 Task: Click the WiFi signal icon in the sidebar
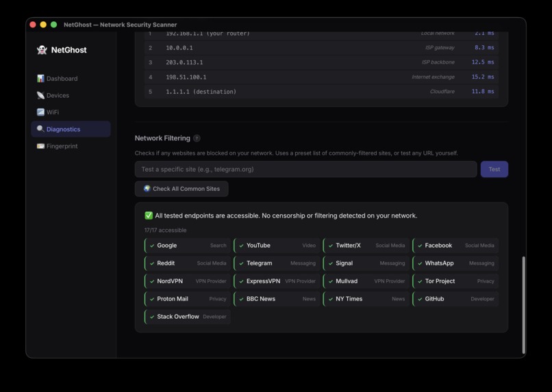[40, 112]
